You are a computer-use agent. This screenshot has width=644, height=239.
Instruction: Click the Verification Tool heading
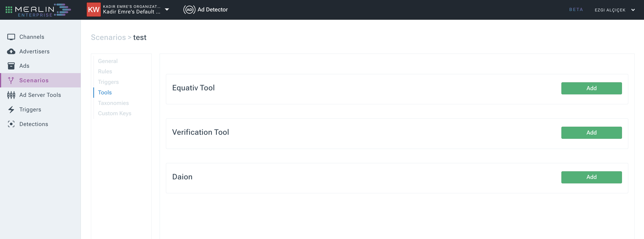[201, 132]
